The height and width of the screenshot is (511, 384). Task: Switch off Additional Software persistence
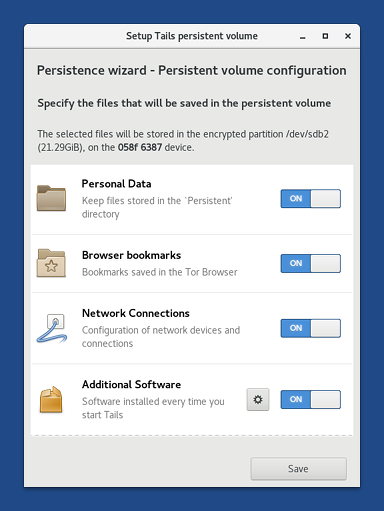(311, 399)
